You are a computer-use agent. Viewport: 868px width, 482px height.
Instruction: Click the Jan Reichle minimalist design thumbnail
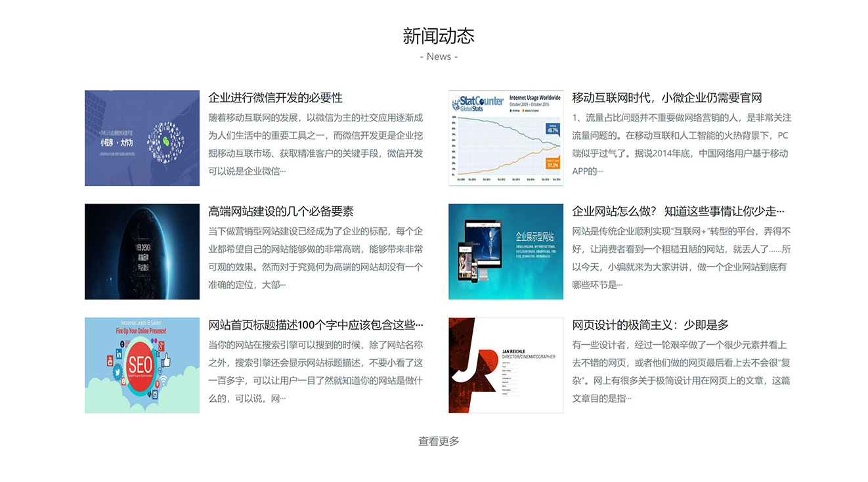pyautogui.click(x=506, y=365)
